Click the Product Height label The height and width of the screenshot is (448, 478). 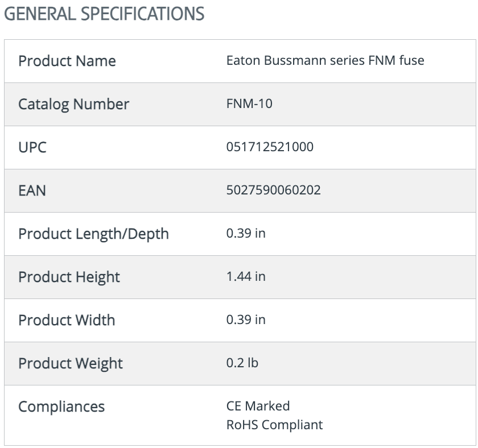[69, 277]
